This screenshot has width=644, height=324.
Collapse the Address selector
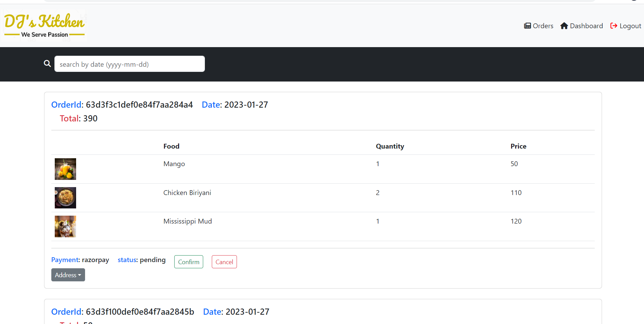pos(68,275)
